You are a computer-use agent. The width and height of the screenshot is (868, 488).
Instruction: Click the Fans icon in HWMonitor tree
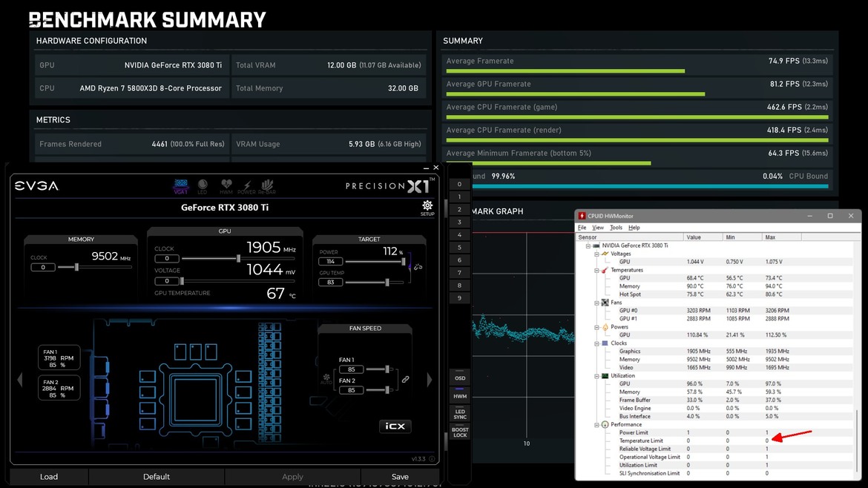coord(605,303)
